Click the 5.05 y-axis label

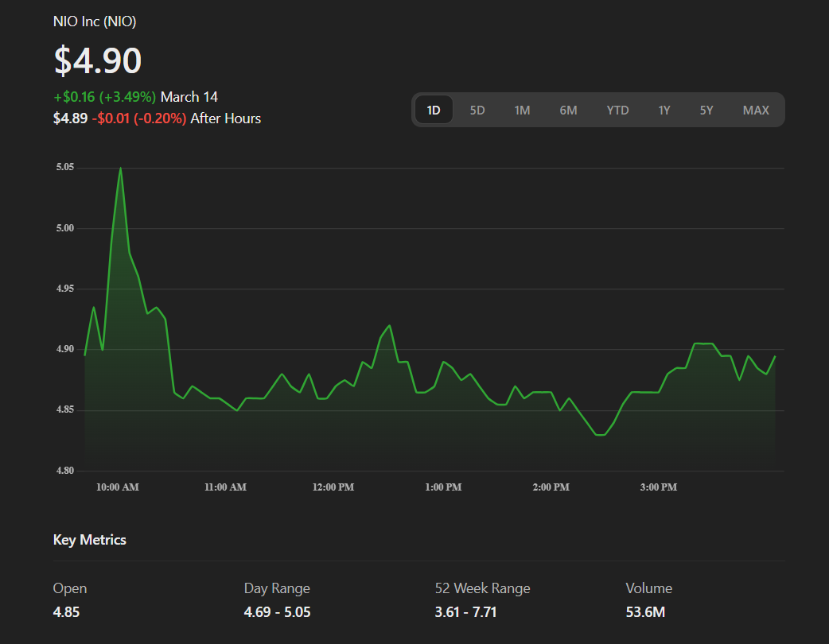(x=65, y=167)
